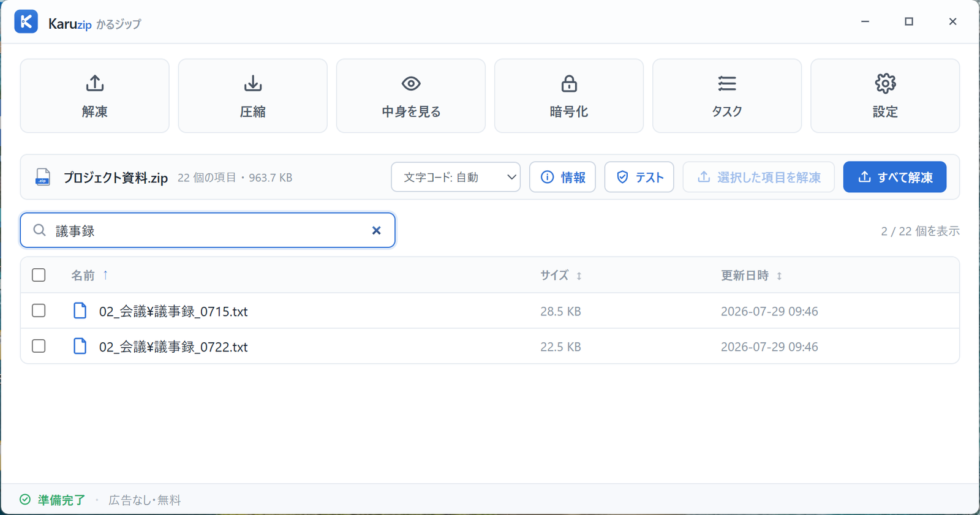Maximize the Karuzip window

(x=909, y=21)
